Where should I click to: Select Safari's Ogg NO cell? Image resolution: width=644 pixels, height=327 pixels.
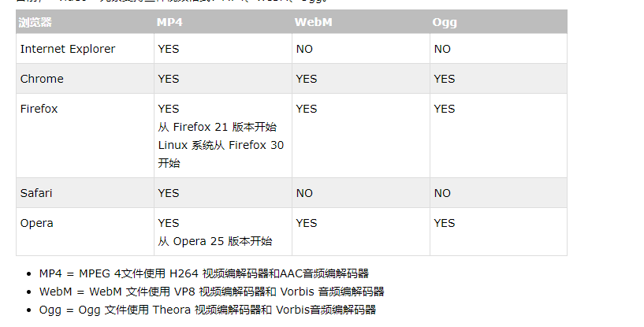(x=442, y=193)
